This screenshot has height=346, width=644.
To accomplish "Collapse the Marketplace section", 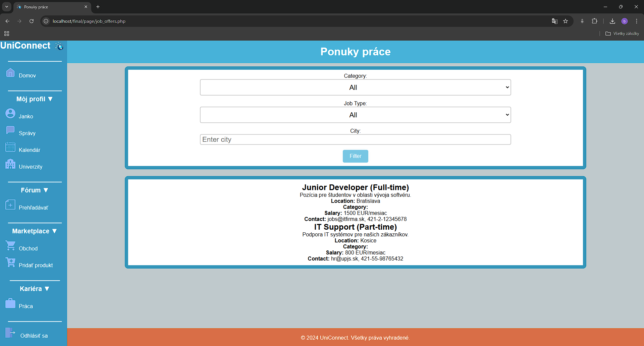I will click(x=35, y=231).
